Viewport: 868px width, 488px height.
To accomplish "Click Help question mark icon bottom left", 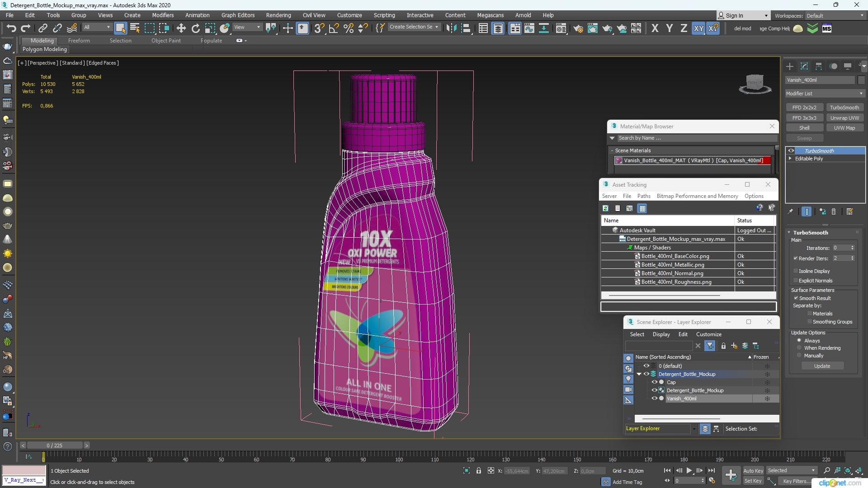I will 7,446.
